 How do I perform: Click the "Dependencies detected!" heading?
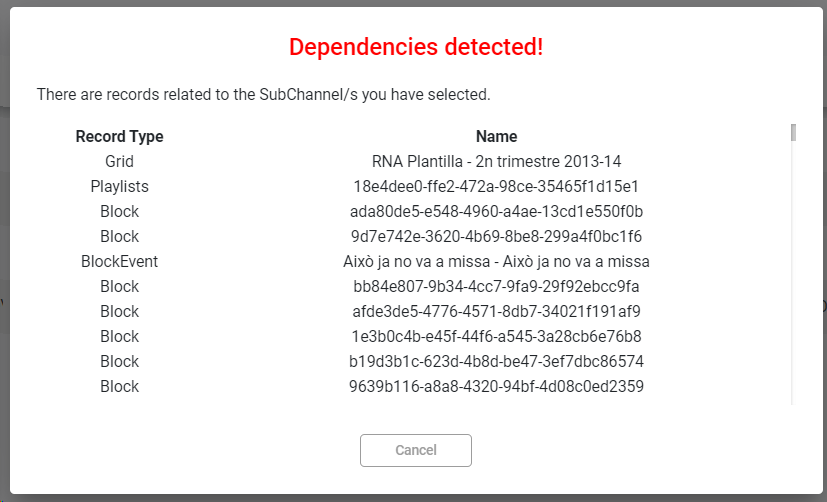point(416,47)
